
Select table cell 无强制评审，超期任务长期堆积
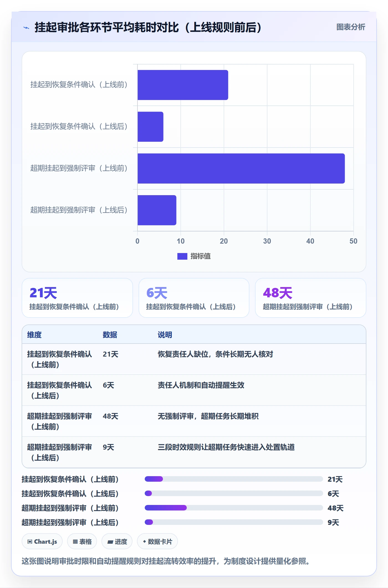[208, 416]
